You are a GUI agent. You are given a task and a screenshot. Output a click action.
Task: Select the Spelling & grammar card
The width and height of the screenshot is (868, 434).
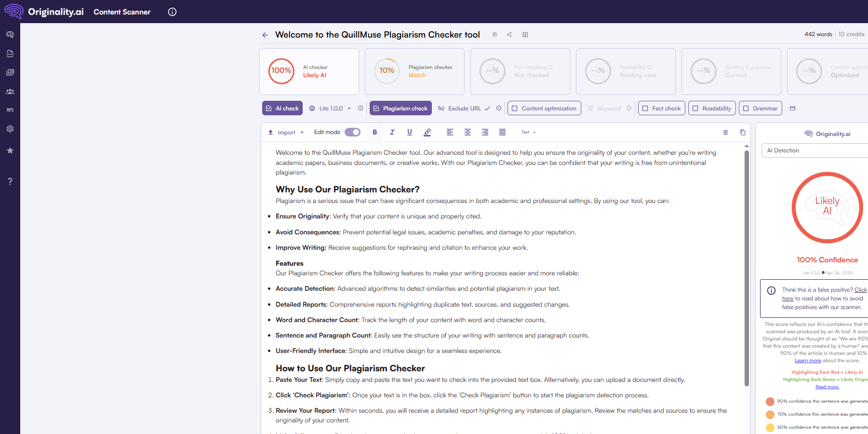click(731, 71)
